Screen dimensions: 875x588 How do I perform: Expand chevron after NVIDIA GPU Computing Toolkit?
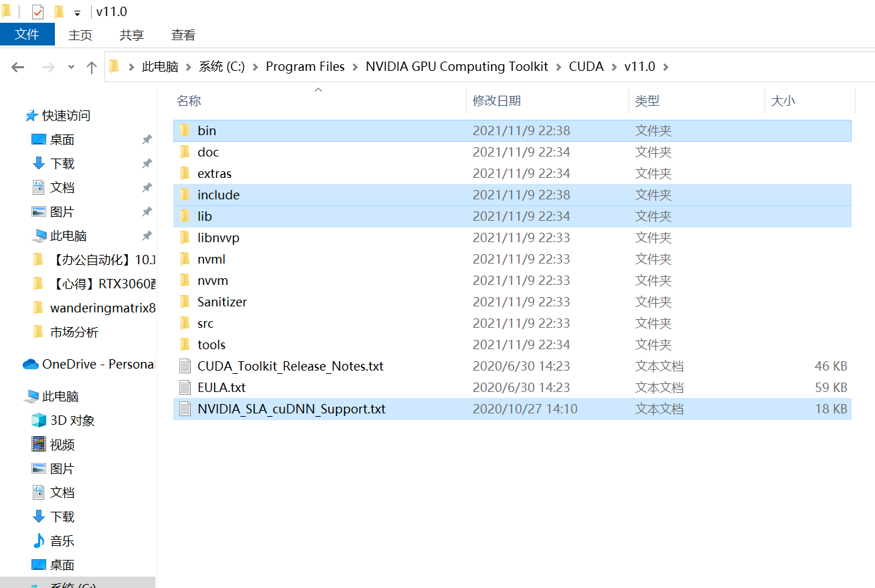tap(558, 67)
